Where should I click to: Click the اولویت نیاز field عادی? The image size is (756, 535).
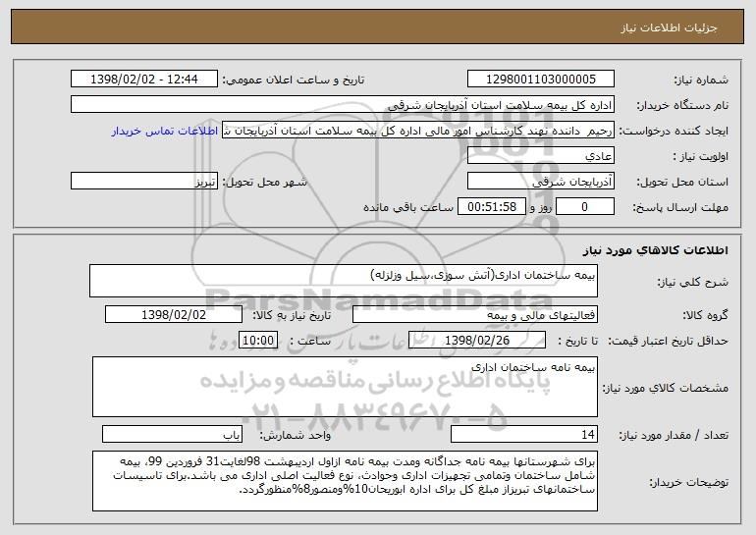[x=540, y=156]
